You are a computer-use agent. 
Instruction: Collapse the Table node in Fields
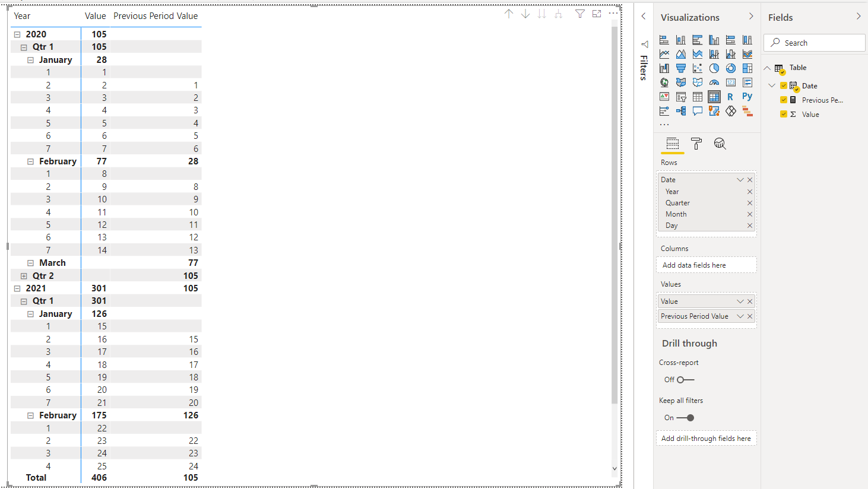point(767,68)
